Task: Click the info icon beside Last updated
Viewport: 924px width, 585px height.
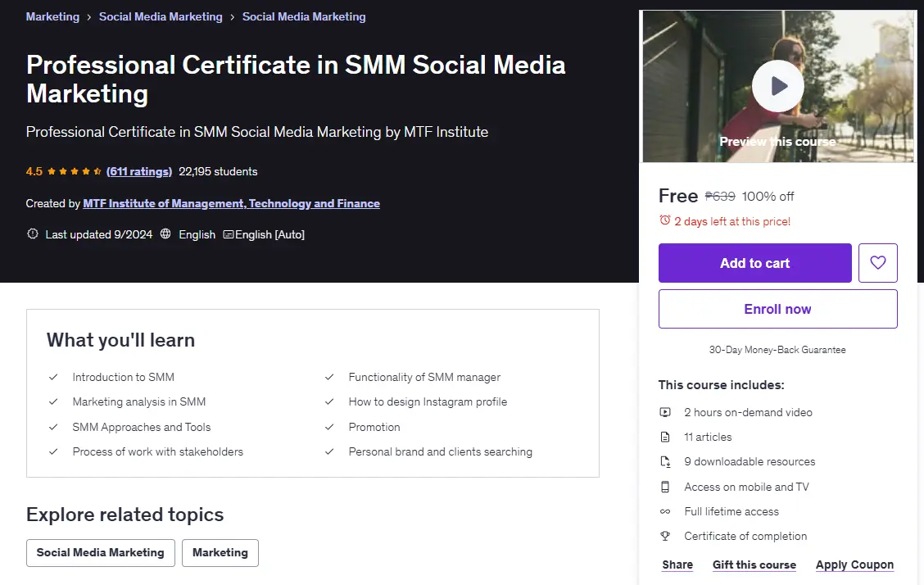Action: [x=33, y=234]
